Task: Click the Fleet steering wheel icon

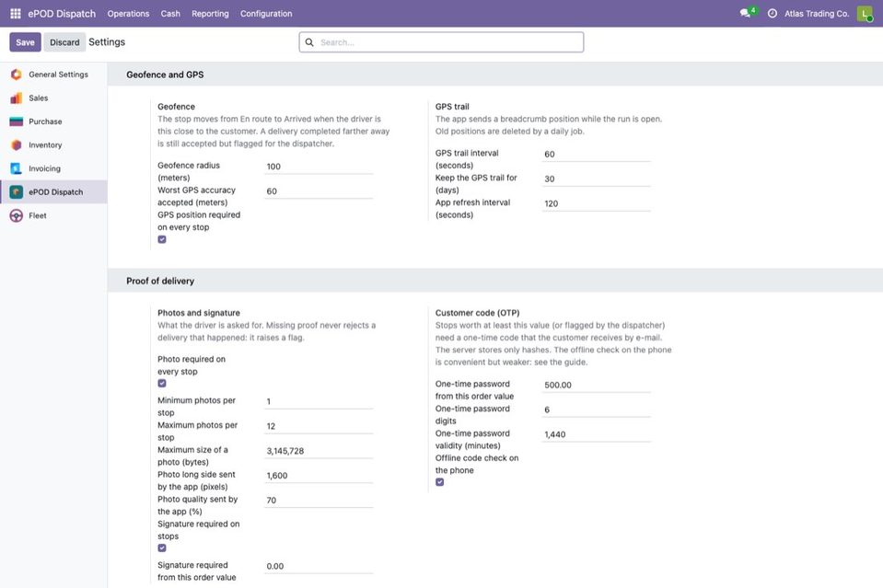Action: [17, 215]
